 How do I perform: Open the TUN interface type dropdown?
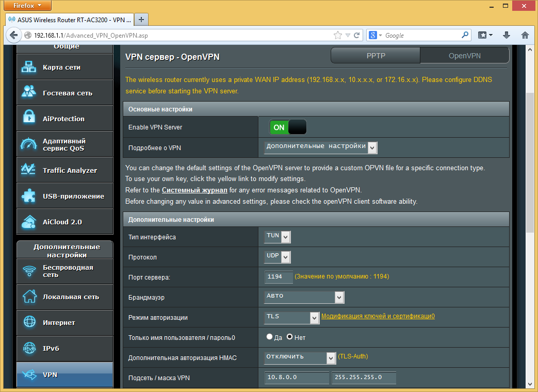coord(277,236)
